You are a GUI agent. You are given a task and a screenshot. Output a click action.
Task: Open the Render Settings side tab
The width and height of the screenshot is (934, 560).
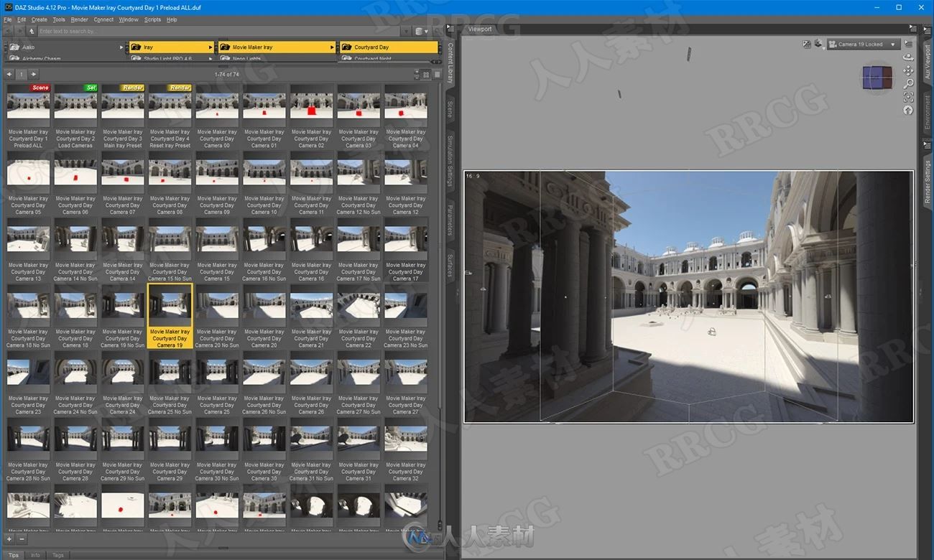928,181
